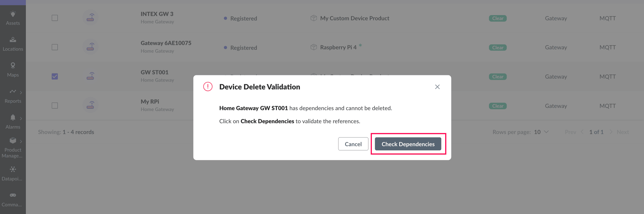644x214 pixels.
Task: Tick the My RPi row checkbox
Action: pyautogui.click(x=55, y=106)
